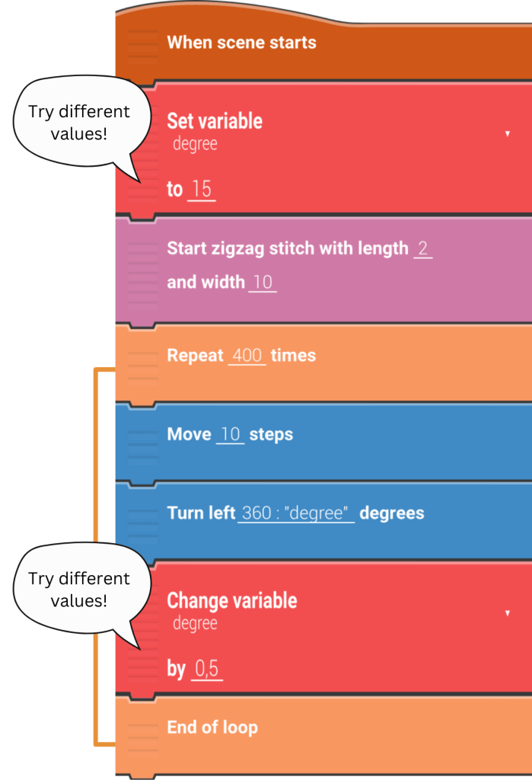Click the When scene starts label
The height and width of the screenshot is (780, 532).
click(x=241, y=42)
